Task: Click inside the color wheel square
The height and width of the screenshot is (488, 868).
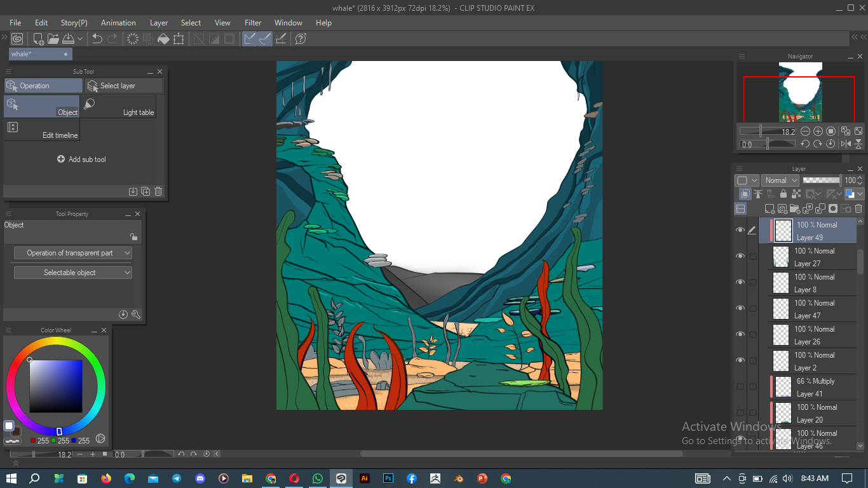Action: [x=56, y=386]
